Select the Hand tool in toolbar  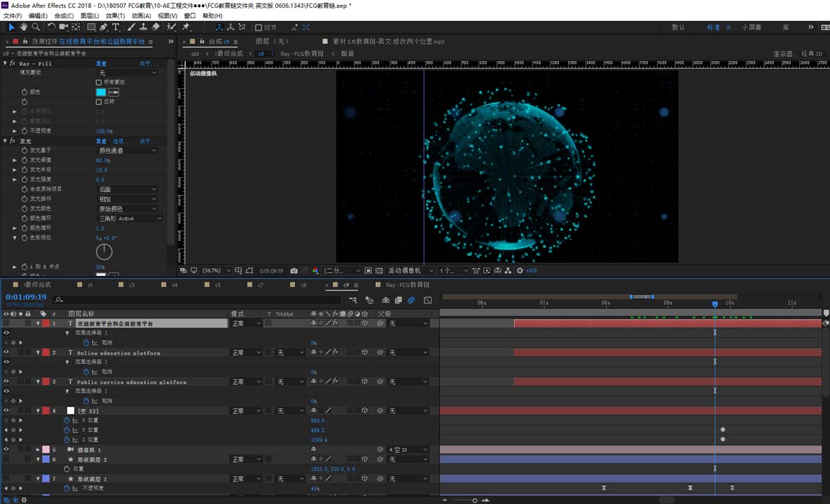click(x=24, y=27)
